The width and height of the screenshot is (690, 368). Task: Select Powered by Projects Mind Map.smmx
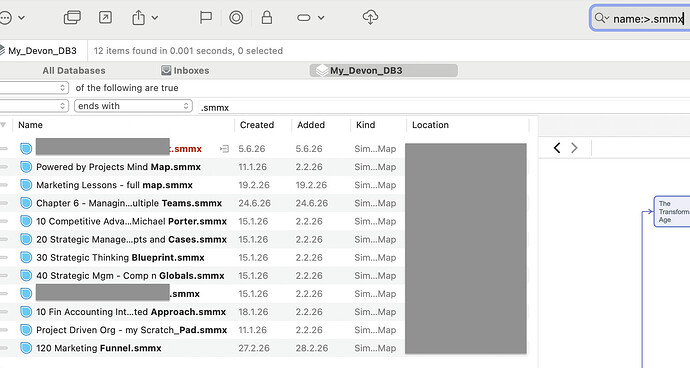coord(118,167)
